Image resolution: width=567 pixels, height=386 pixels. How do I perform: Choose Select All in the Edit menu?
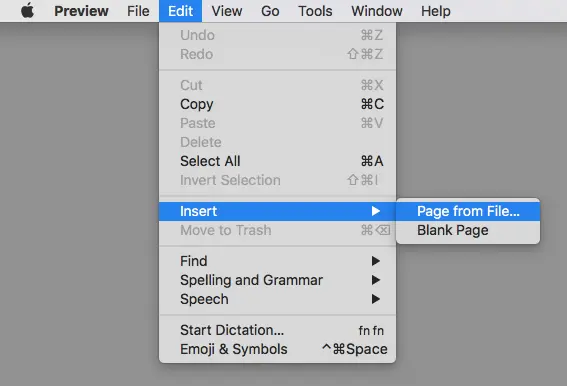tap(277, 161)
